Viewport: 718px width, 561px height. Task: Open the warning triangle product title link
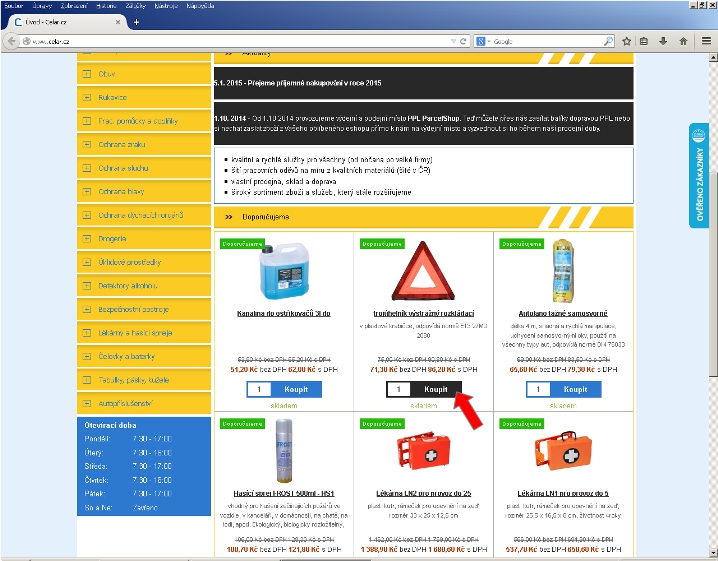(423, 314)
